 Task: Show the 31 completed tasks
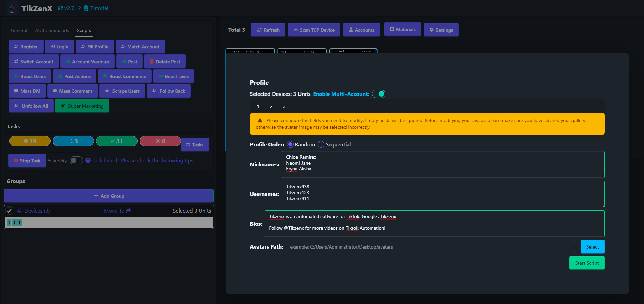(x=117, y=141)
